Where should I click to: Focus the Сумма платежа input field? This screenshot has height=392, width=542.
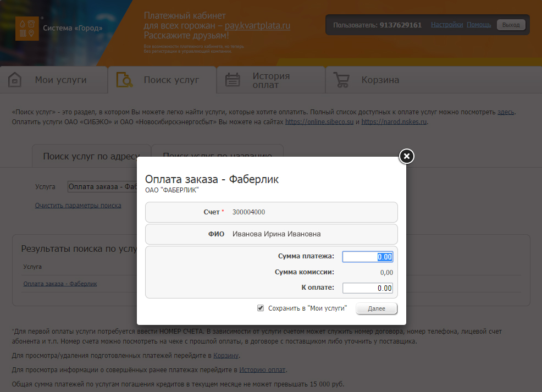click(367, 257)
